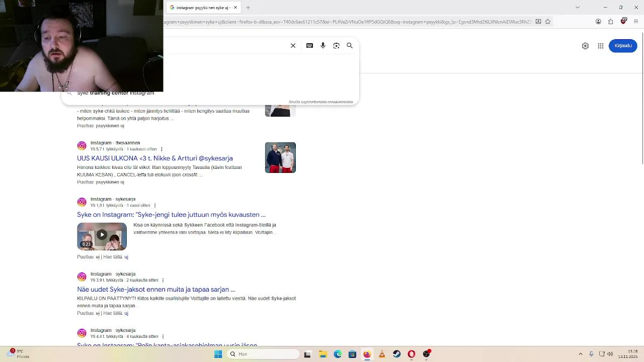Open the list all tabs chevron

pos(578,8)
